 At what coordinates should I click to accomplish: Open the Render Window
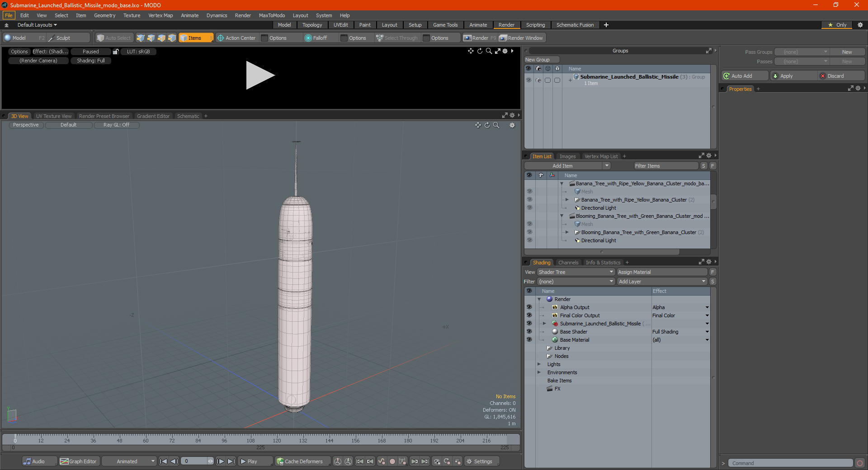[x=521, y=38]
